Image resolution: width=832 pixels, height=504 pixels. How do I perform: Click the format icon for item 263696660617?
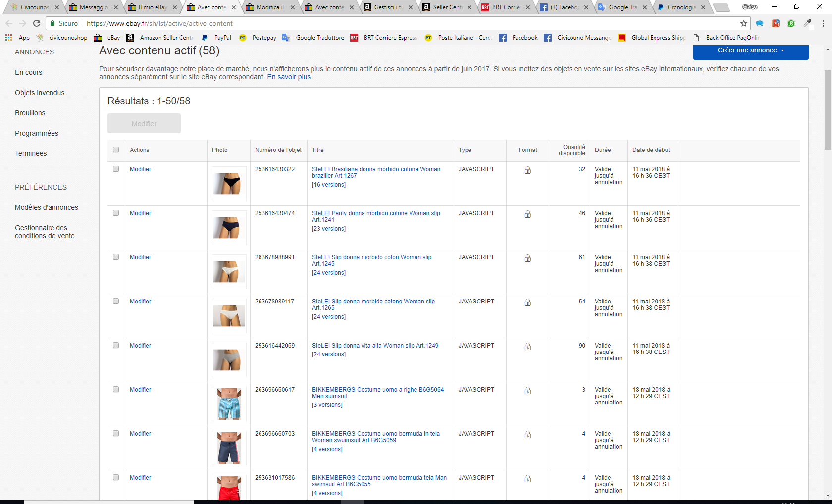click(x=528, y=391)
